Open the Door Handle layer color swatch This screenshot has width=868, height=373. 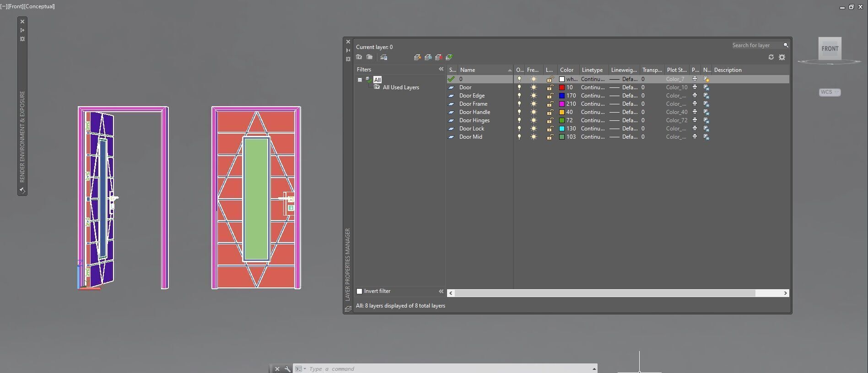[562, 112]
